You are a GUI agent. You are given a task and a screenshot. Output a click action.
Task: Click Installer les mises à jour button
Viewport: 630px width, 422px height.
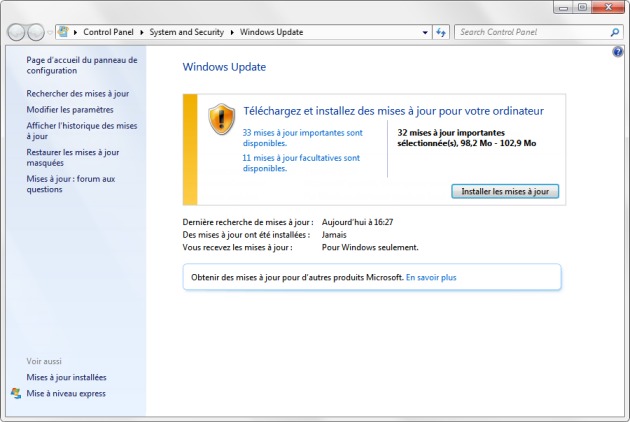coord(505,191)
